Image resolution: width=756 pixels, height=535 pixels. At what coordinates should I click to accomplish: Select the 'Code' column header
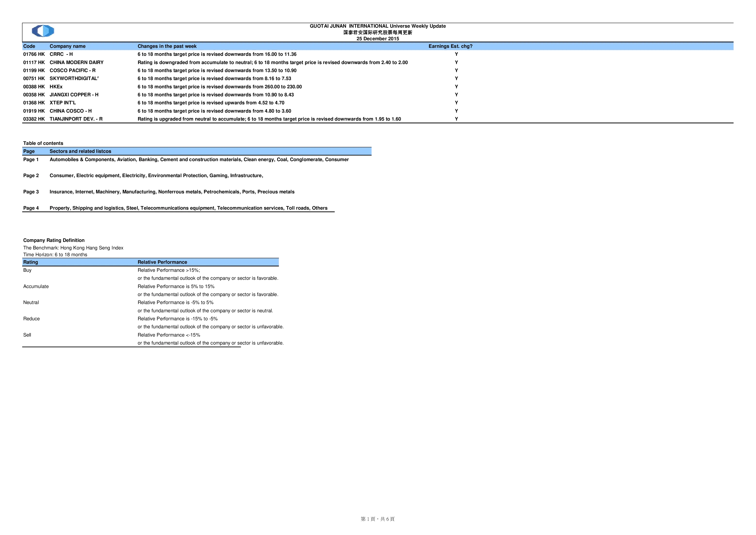tap(29, 46)
